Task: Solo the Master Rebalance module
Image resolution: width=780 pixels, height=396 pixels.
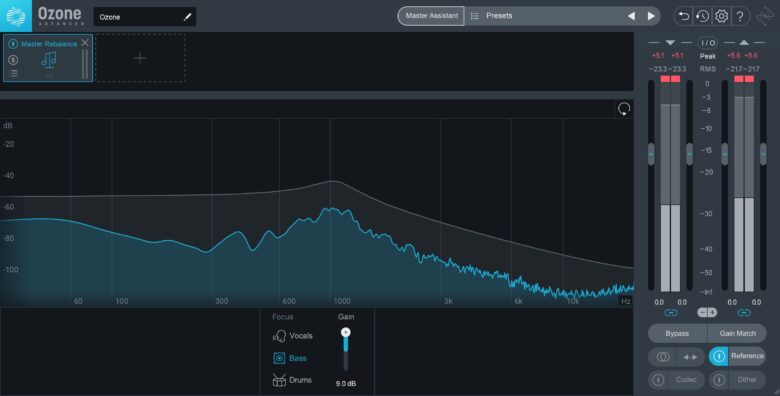Action: [x=13, y=60]
